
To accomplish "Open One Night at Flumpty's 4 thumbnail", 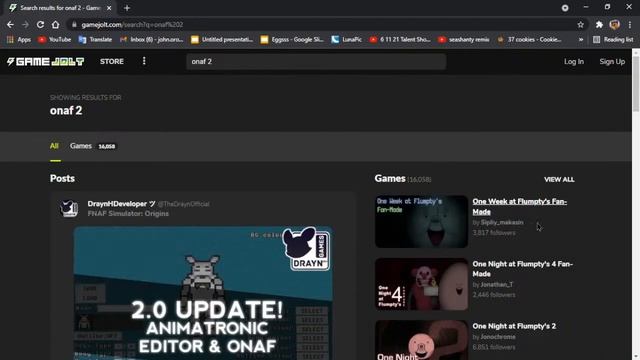I will coord(421,284).
